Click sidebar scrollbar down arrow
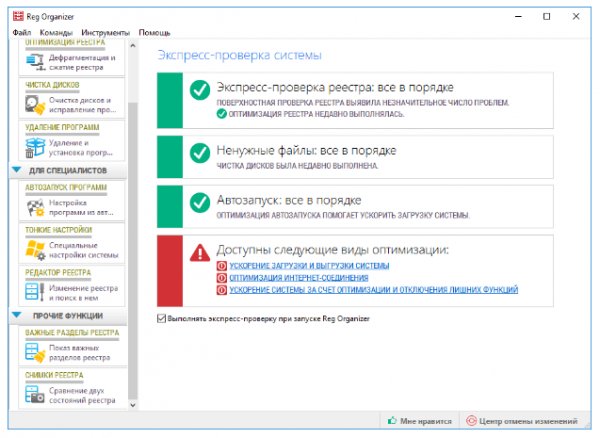This screenshot has width=600, height=438. 133,405
